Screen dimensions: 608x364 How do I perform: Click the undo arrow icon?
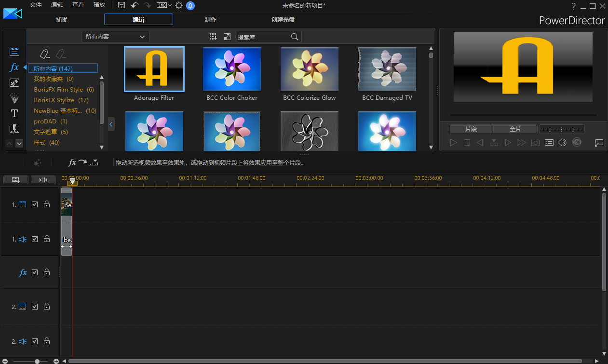[135, 5]
